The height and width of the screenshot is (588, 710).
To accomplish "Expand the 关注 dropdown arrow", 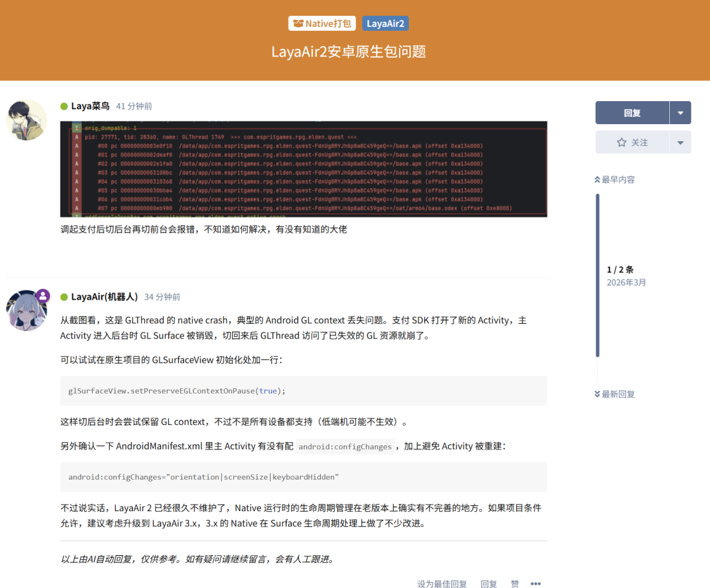I will (x=680, y=143).
